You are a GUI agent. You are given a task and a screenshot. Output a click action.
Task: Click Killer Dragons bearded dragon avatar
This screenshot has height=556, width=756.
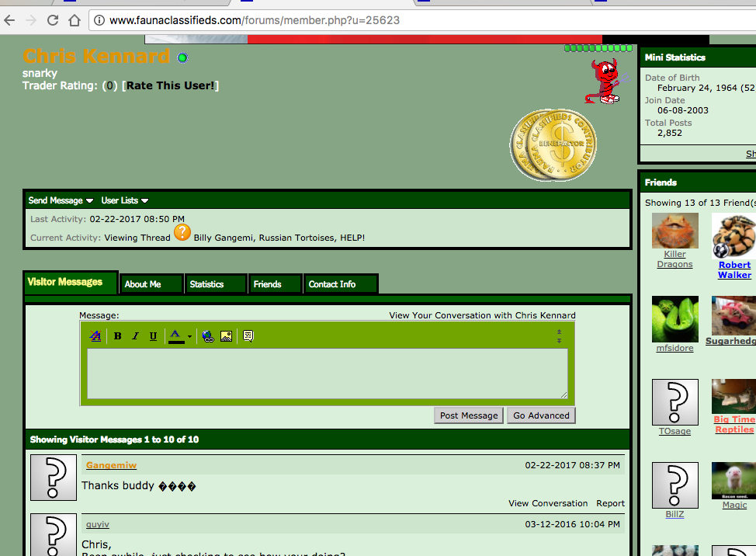(675, 231)
